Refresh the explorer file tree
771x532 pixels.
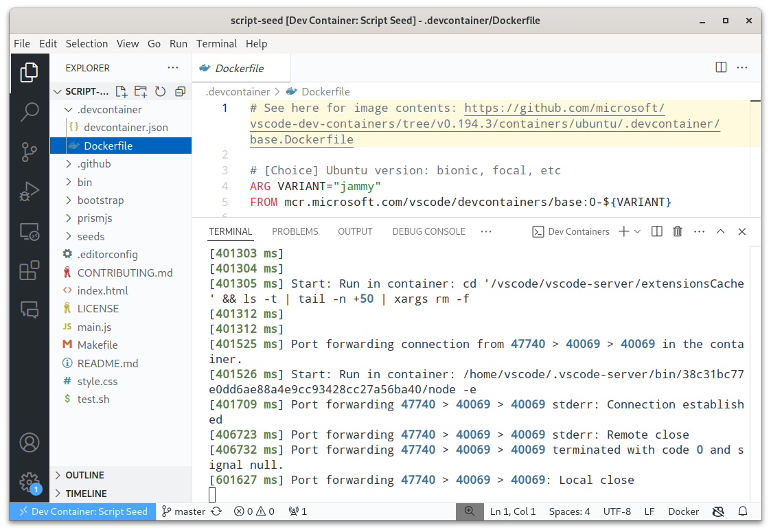coord(160,91)
